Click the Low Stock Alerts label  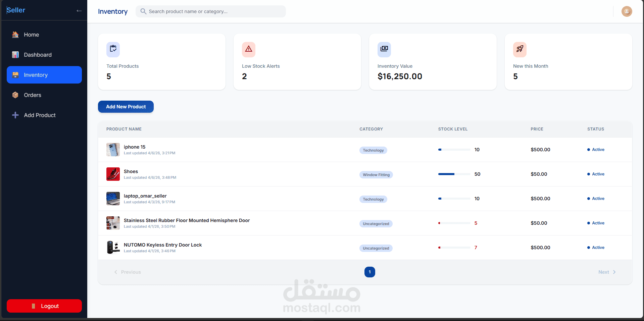coord(261,66)
